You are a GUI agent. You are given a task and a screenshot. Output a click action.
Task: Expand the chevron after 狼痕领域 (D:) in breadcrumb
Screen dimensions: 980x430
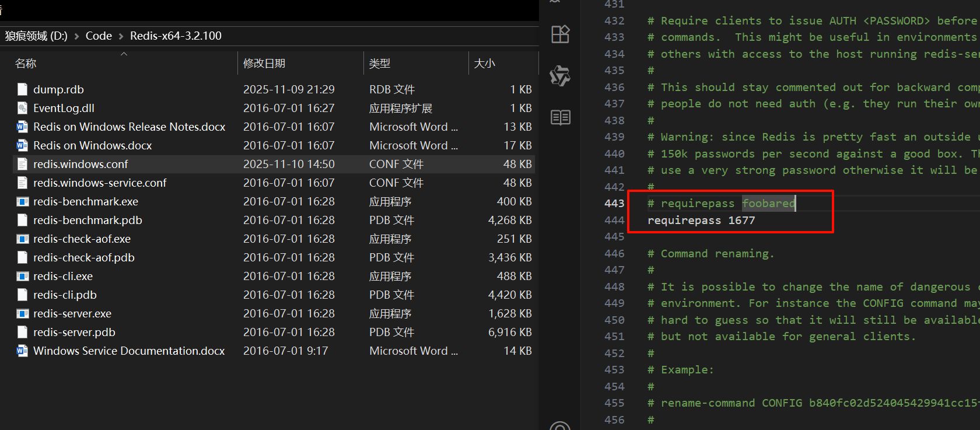76,36
